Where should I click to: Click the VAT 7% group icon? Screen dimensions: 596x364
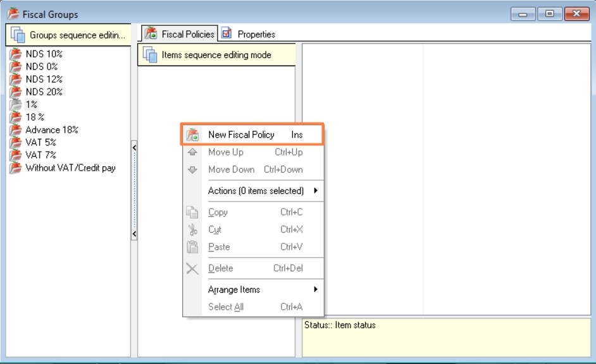16,155
